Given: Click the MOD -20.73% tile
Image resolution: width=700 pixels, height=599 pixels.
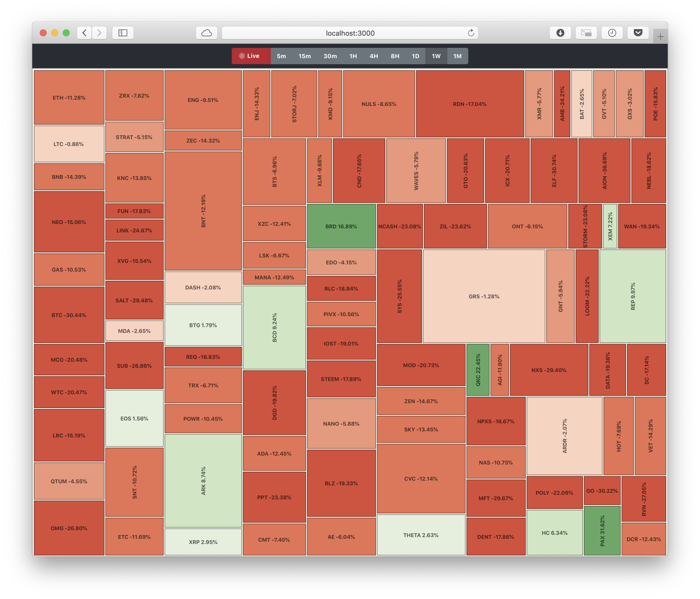Looking at the screenshot, I should point(421,365).
